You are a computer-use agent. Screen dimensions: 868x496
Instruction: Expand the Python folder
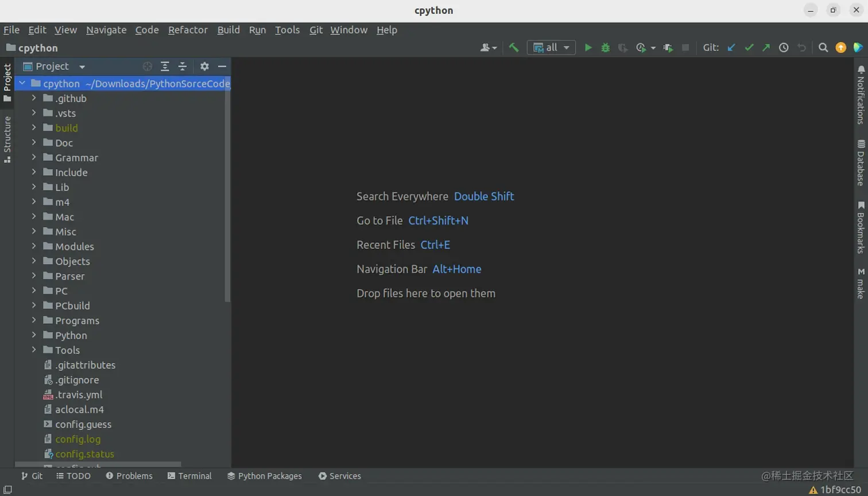(34, 335)
